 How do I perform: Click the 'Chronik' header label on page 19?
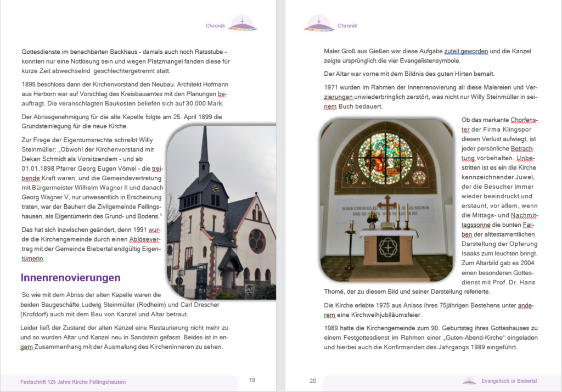coord(215,26)
